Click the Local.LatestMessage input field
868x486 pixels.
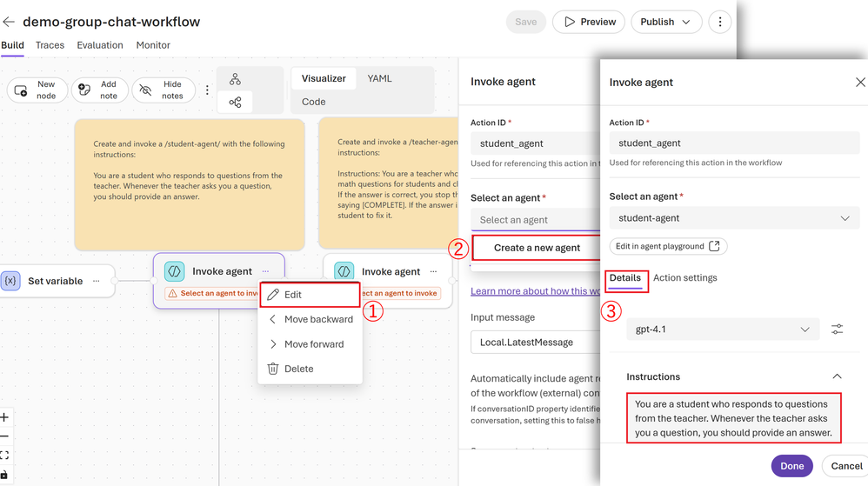point(536,342)
